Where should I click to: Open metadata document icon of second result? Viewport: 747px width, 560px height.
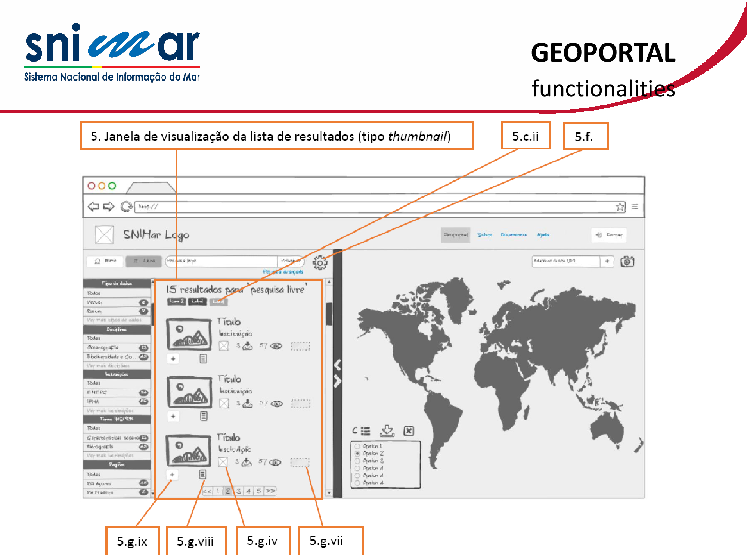click(x=203, y=416)
